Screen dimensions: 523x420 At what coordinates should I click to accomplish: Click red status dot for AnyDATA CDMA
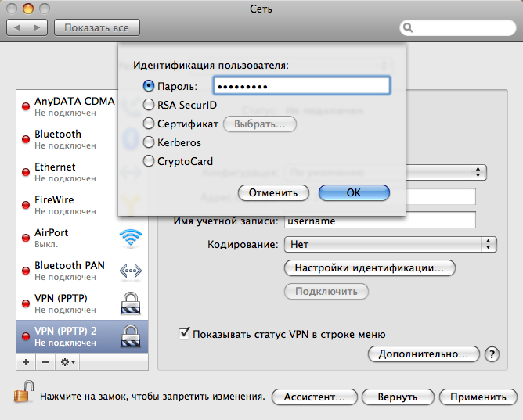point(26,106)
